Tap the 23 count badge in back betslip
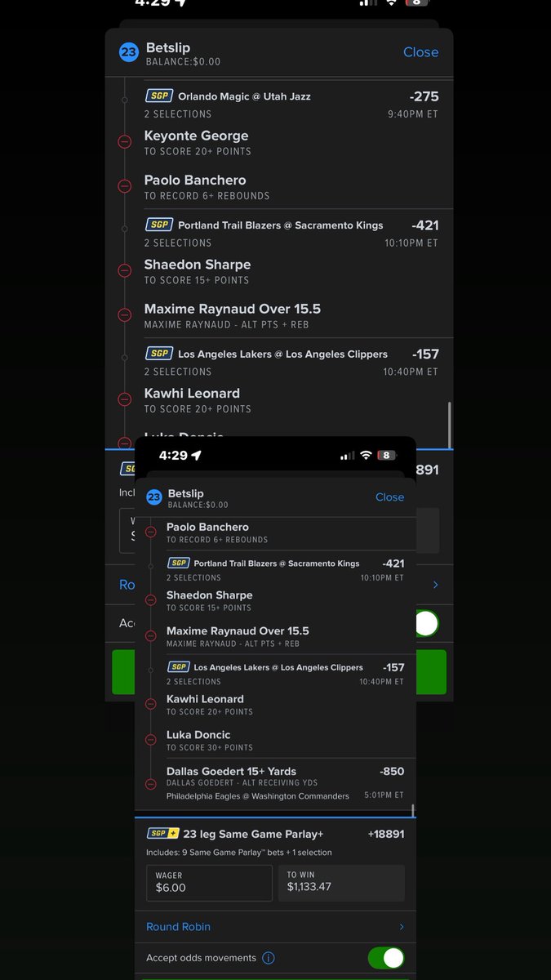This screenshot has height=980, width=551. pyautogui.click(x=129, y=53)
